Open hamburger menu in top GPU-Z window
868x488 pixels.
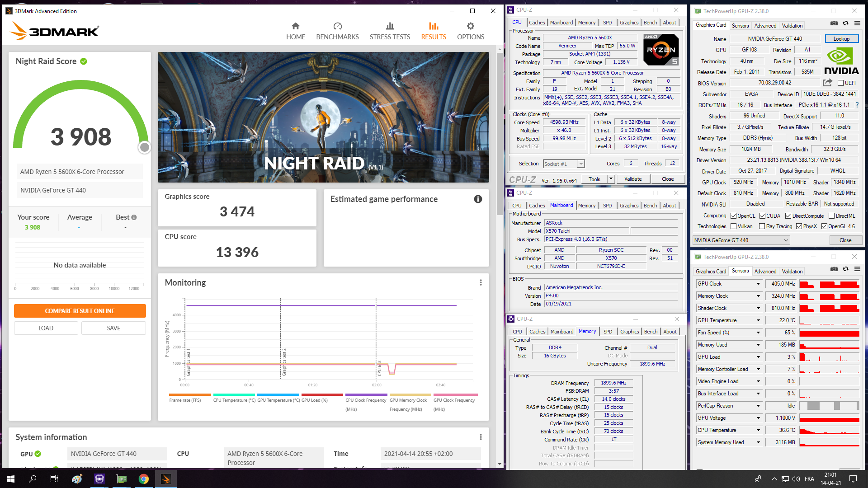(857, 23)
